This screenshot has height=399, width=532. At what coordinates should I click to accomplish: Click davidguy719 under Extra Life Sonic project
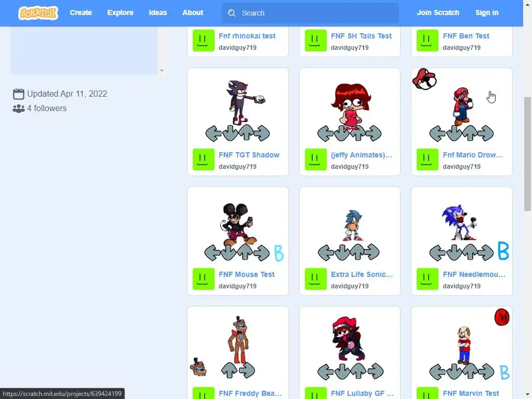[x=350, y=286]
